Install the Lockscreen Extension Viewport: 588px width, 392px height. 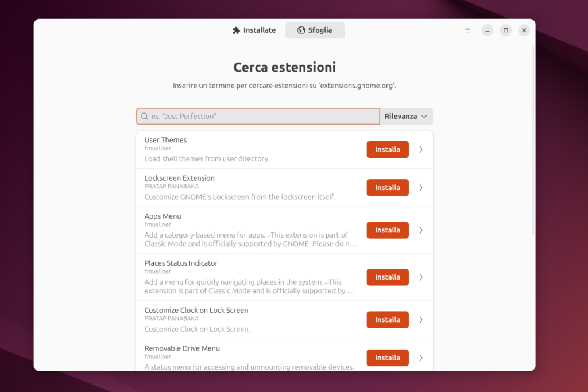387,187
